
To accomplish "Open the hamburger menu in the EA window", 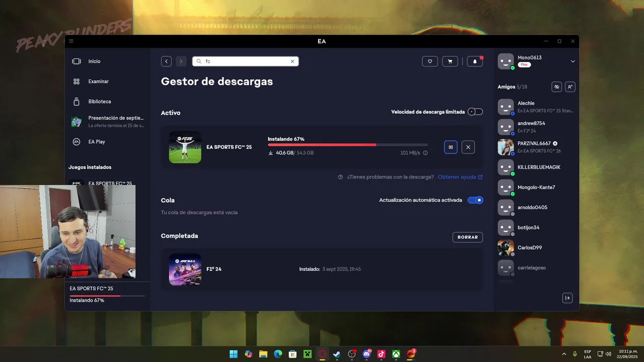I will coord(71,41).
